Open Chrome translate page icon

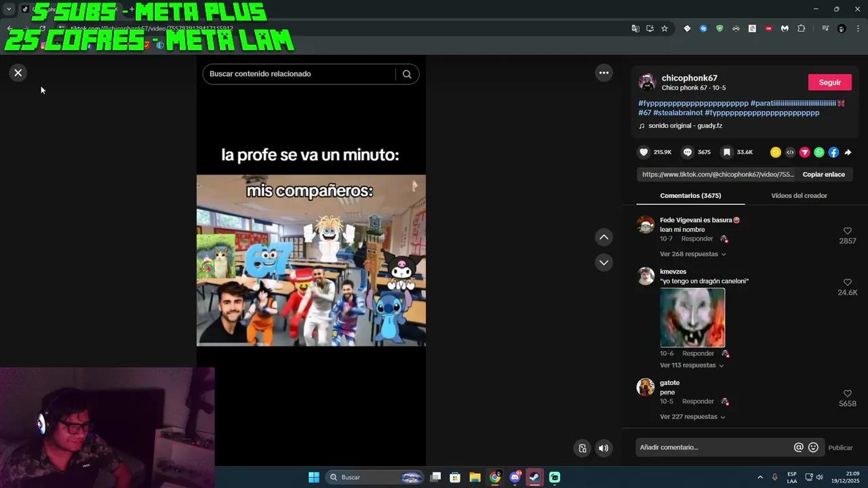tap(635, 28)
